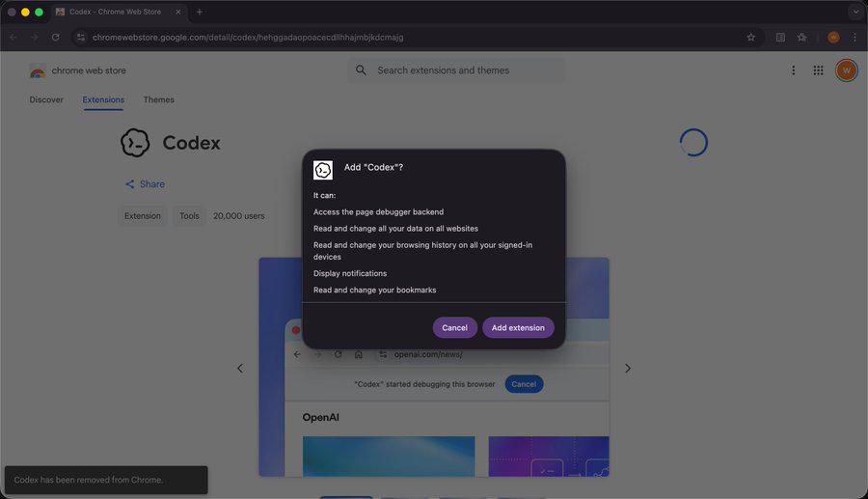Viewport: 868px width, 499px height.
Task: Click the Codex has been removed notification
Action: tap(106, 480)
